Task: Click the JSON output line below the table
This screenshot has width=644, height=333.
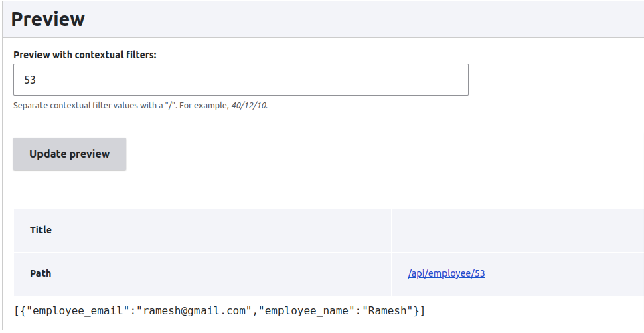Action: (220, 311)
